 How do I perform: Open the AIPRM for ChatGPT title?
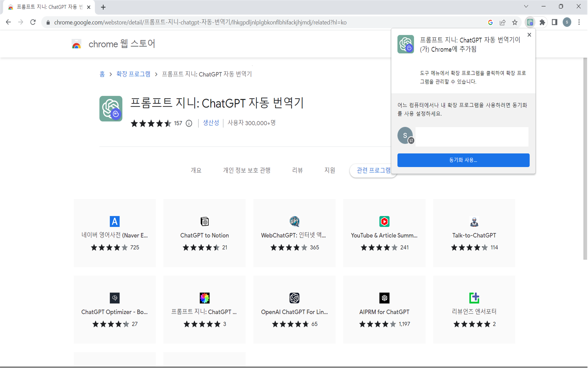(384, 312)
